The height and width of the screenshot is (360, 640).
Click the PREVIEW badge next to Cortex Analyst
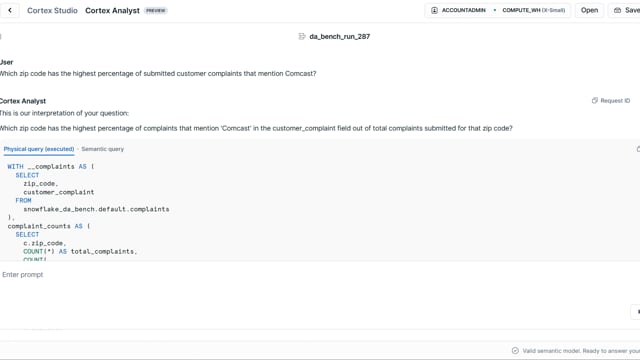tap(156, 11)
